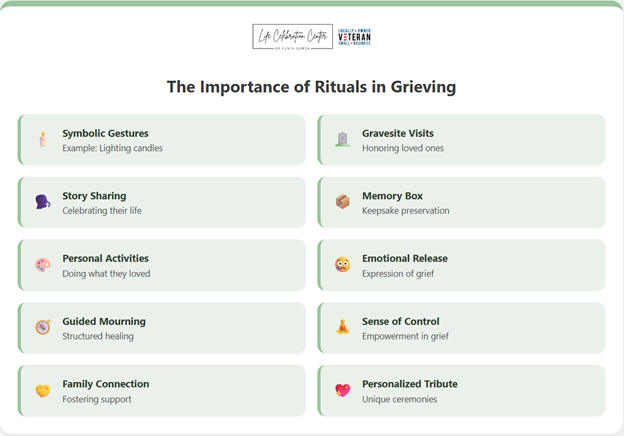Click the Life Celebration Center logo
This screenshot has height=436, width=624.
pyautogui.click(x=292, y=37)
